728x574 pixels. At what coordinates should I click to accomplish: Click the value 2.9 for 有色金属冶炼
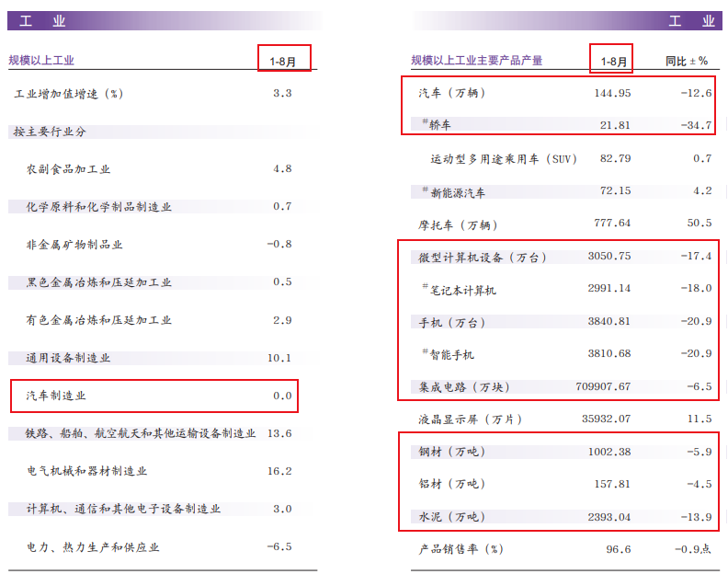(282, 320)
